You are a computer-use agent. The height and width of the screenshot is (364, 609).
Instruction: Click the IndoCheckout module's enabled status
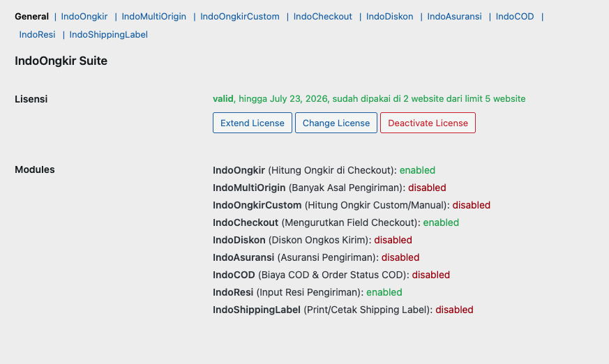[441, 222]
